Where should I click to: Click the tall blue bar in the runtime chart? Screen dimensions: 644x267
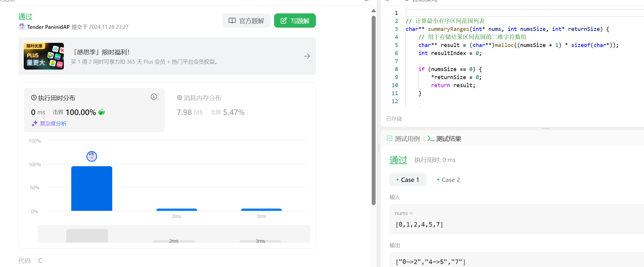(x=92, y=189)
